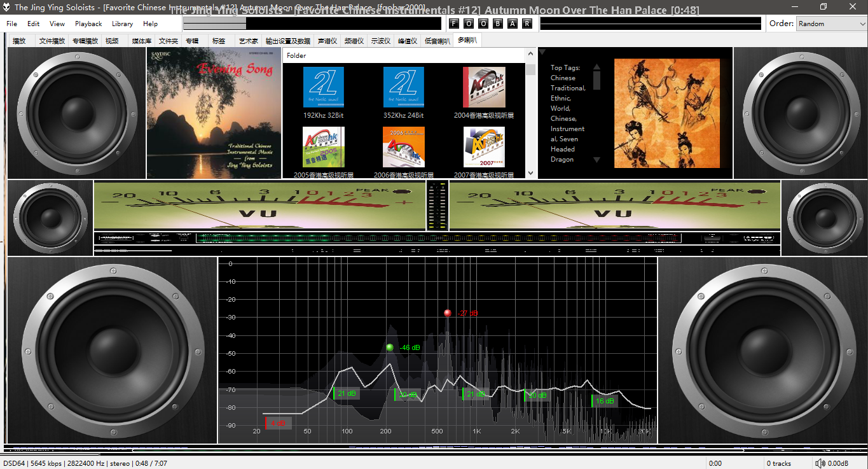Click the Evening Song album cover
The width and height of the screenshot is (868, 469).
coord(214,113)
